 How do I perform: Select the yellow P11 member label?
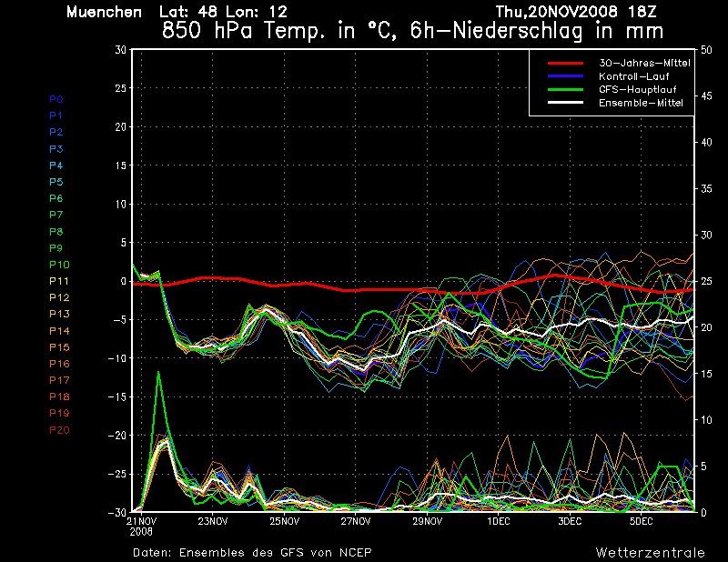click(59, 281)
